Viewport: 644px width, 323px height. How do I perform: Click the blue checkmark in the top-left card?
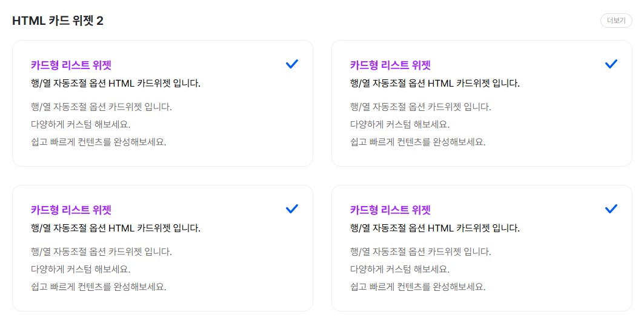pos(292,64)
